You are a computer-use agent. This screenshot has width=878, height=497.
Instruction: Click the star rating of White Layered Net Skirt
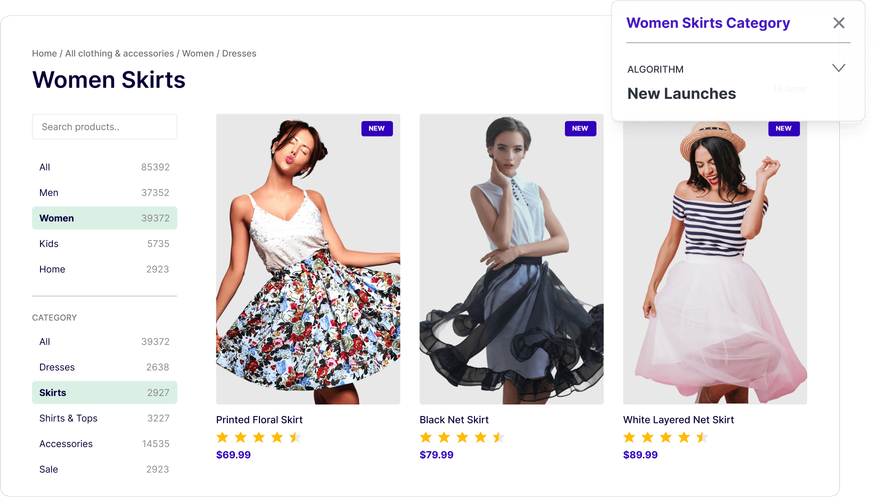tap(665, 438)
